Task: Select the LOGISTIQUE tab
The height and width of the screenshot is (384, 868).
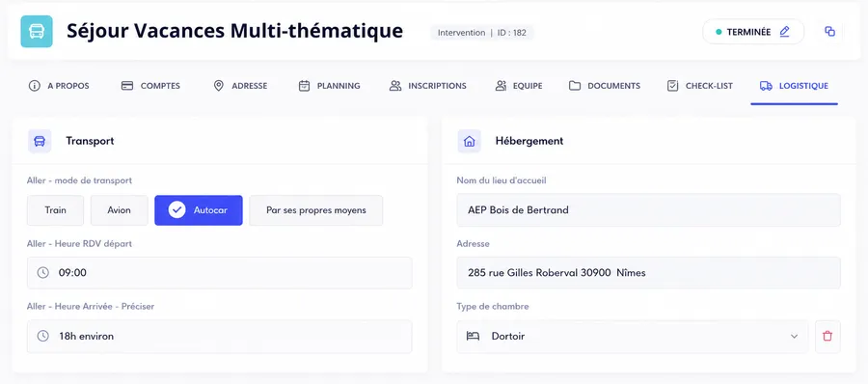Action: 795,86
